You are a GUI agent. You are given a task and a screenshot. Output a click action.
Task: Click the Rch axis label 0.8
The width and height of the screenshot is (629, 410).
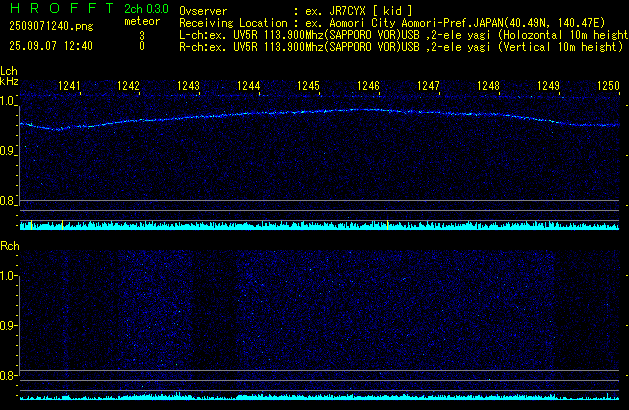pyautogui.click(x=7, y=376)
